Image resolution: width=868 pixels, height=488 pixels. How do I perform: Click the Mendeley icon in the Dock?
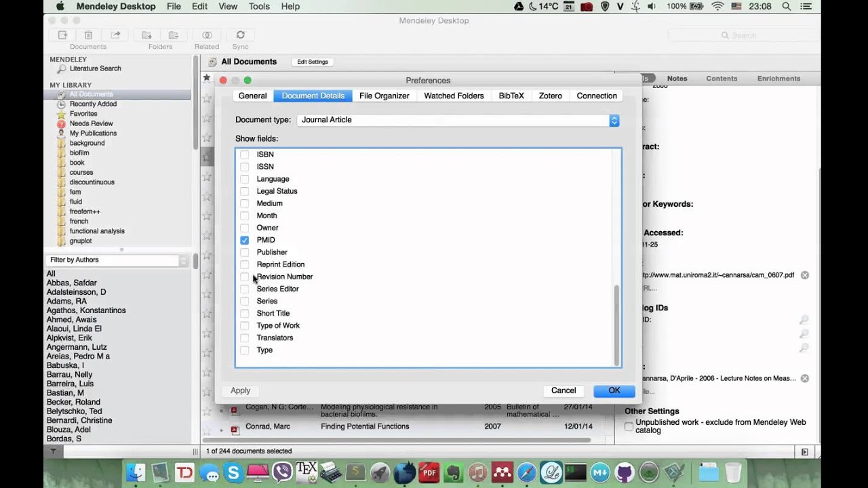(x=502, y=472)
